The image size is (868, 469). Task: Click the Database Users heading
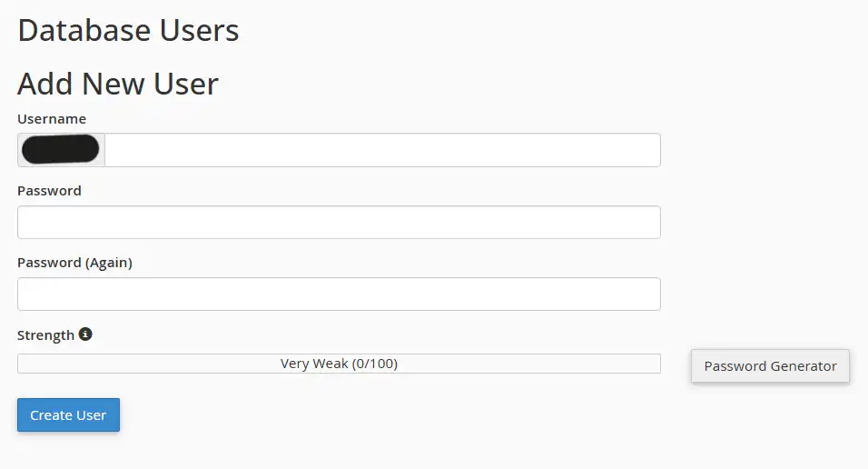coord(128,30)
